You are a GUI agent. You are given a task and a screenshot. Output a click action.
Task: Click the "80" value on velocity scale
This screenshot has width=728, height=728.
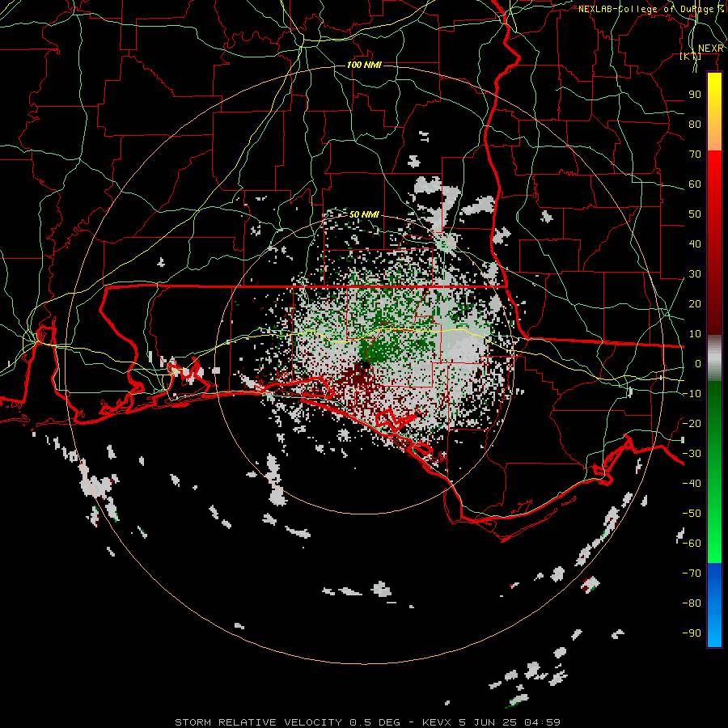695,124
